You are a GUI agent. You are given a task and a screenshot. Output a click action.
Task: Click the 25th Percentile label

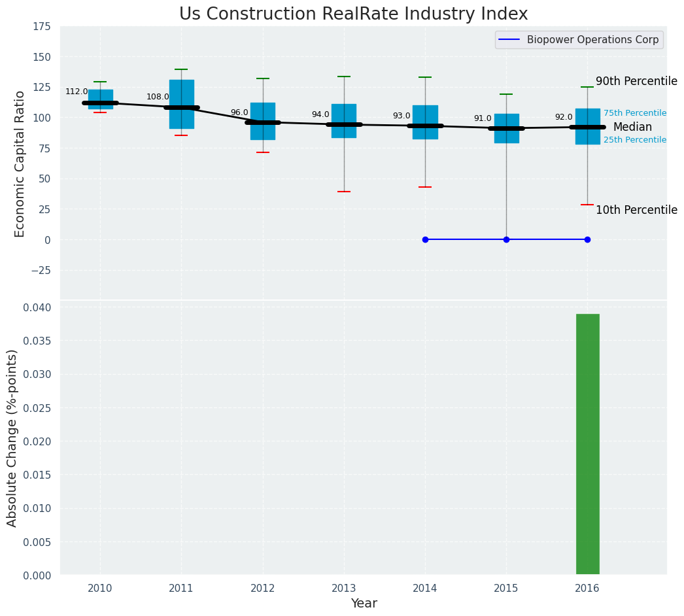tap(635, 140)
